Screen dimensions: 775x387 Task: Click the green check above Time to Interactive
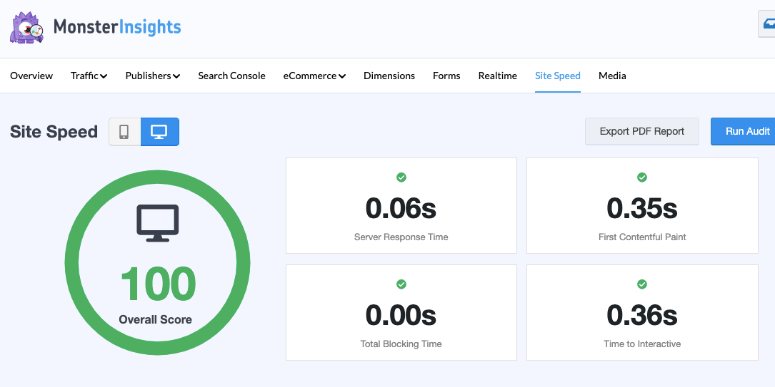coord(642,284)
